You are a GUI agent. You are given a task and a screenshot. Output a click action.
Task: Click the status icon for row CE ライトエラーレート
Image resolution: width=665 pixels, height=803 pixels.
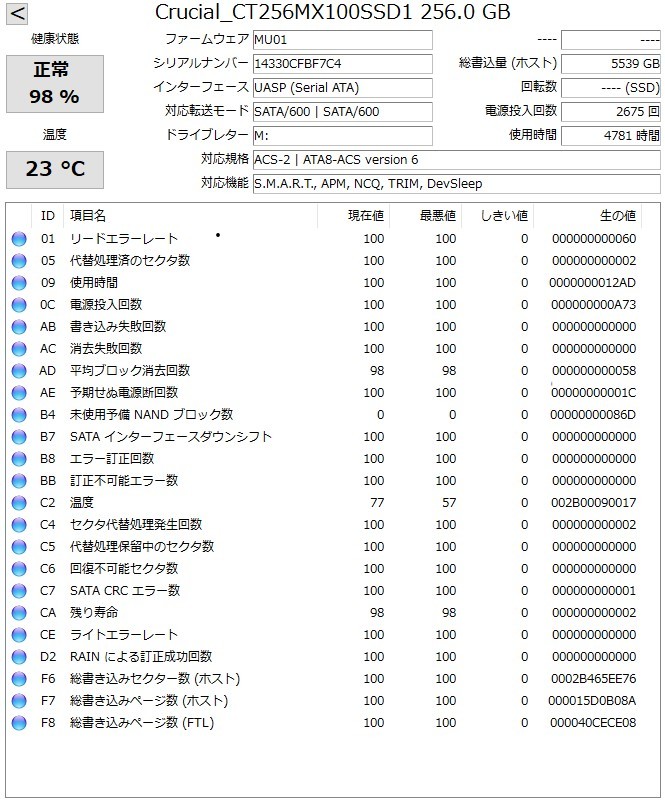pos(19,636)
